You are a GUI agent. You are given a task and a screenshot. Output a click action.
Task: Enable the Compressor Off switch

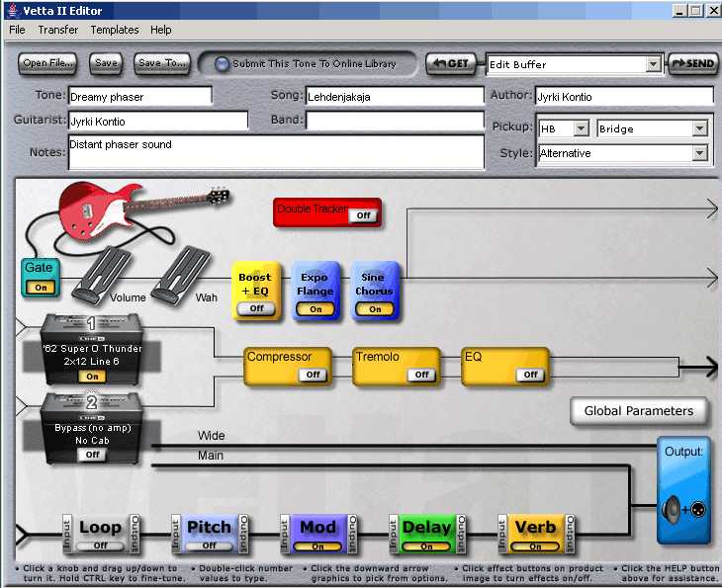click(313, 375)
